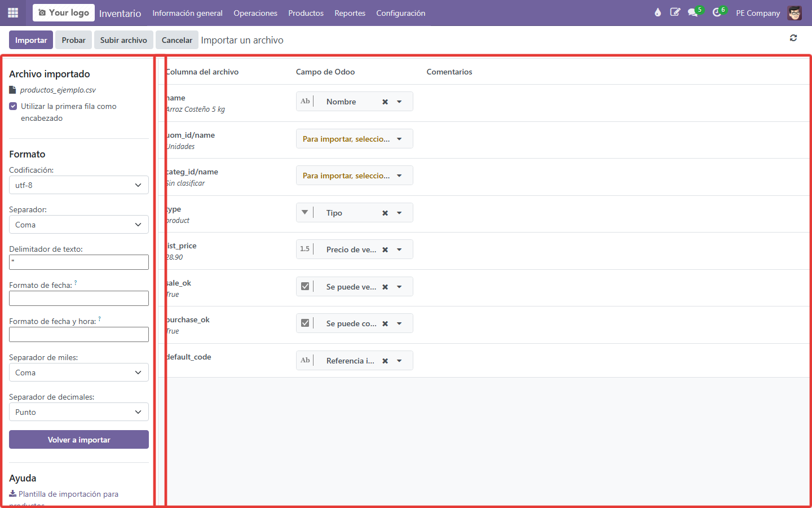Clear the 'Se puede comprar' field mapping
812x508 pixels.
pyautogui.click(x=385, y=323)
